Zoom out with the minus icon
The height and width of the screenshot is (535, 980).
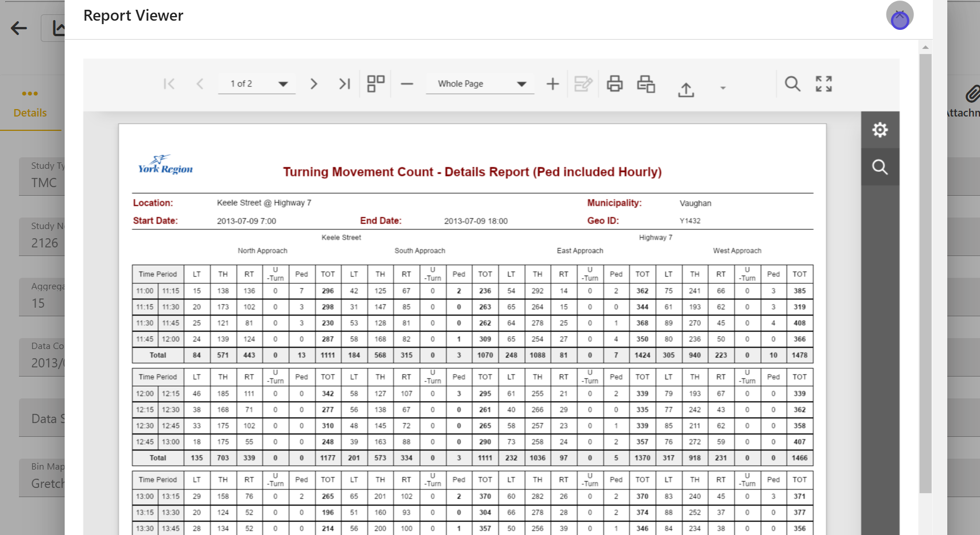click(407, 84)
